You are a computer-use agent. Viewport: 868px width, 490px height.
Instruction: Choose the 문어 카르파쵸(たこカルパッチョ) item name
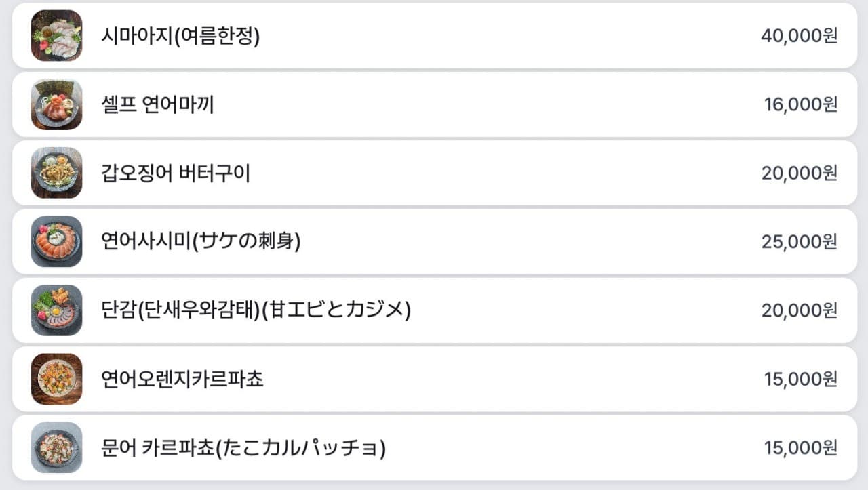243,447
